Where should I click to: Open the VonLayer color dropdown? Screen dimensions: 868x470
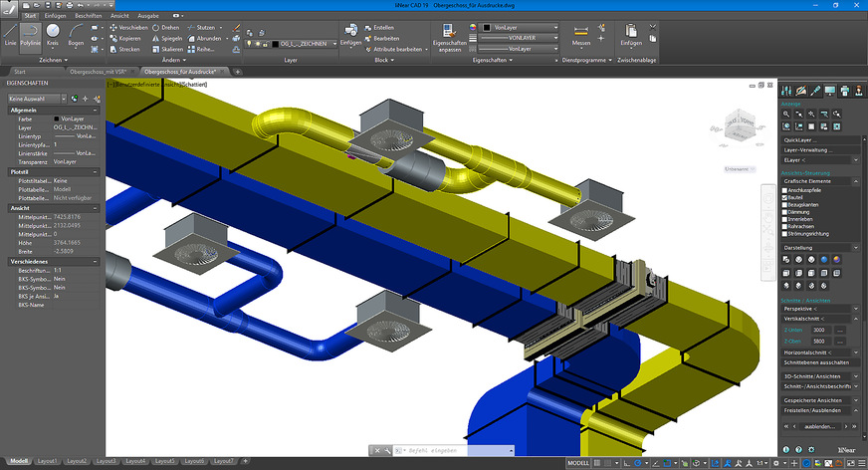[521, 27]
